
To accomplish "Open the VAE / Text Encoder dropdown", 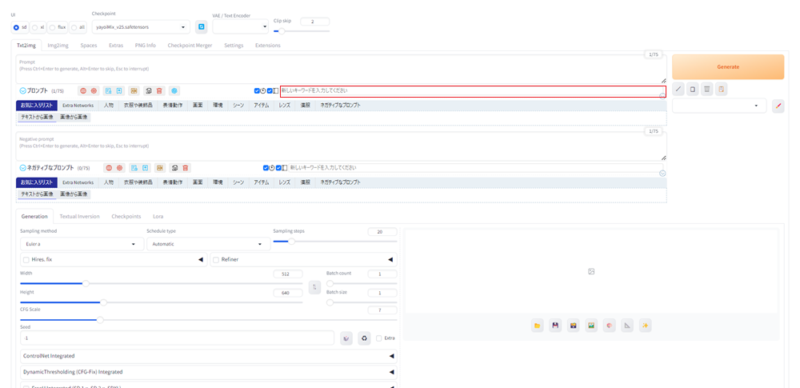I will coord(240,27).
